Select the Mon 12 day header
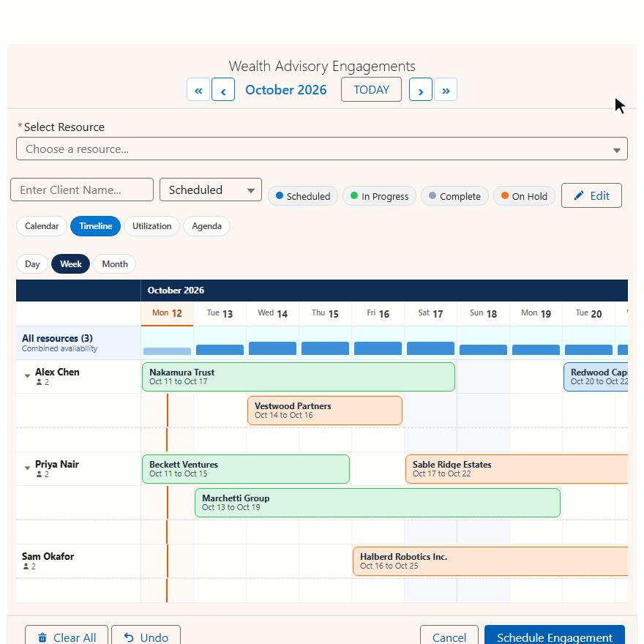Viewport: 644px width, 644px height. [167, 313]
